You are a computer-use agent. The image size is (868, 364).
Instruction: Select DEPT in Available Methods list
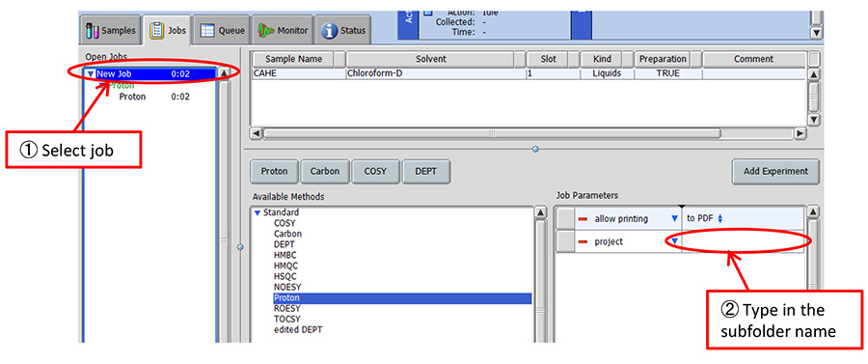[284, 244]
